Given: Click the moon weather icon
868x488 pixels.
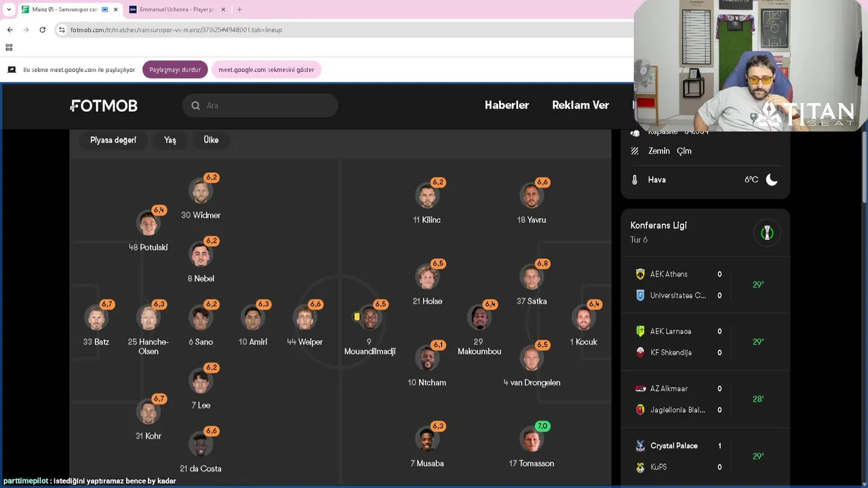Looking at the screenshot, I should [772, 180].
